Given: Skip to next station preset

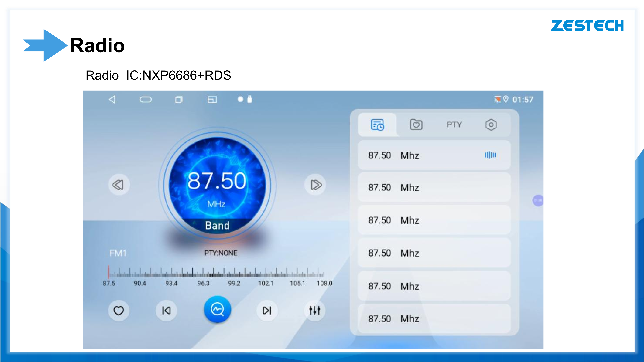Looking at the screenshot, I should tap(267, 311).
